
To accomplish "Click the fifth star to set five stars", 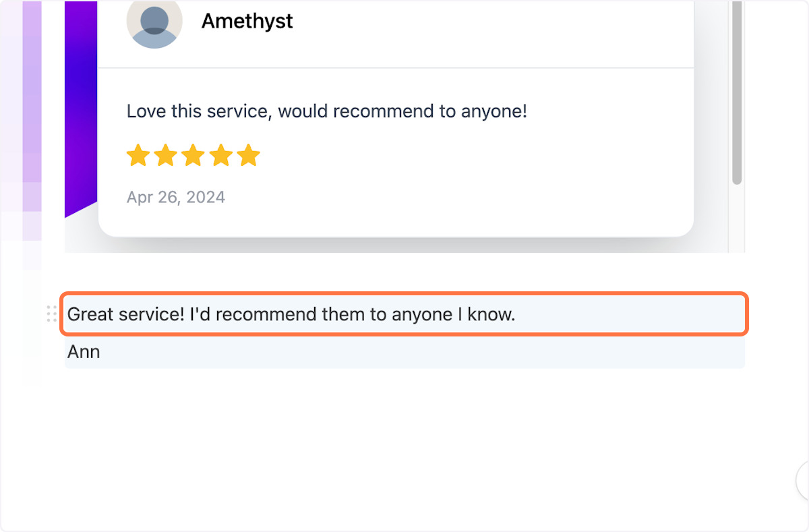I will pyautogui.click(x=249, y=155).
